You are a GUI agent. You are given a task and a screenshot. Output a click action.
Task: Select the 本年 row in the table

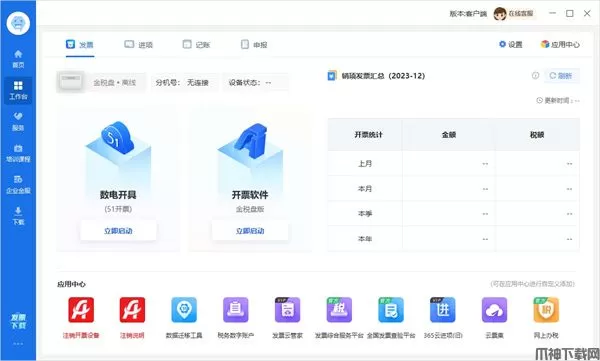click(453, 239)
